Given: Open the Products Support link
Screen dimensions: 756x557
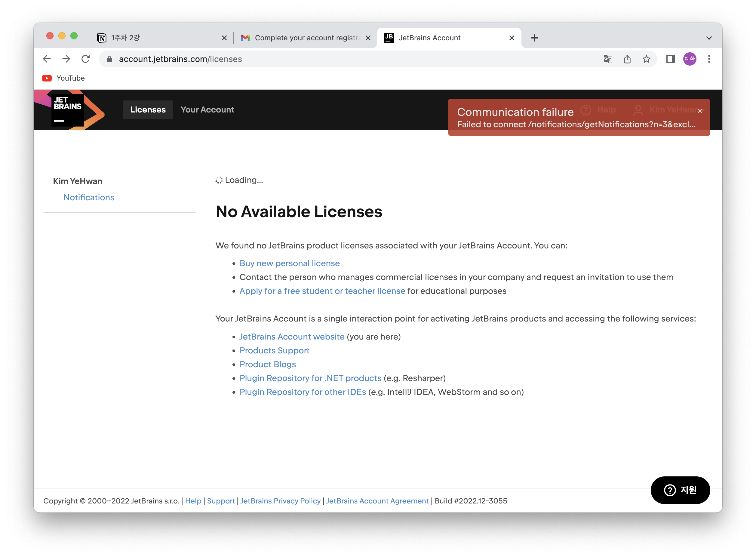Looking at the screenshot, I should tap(274, 350).
